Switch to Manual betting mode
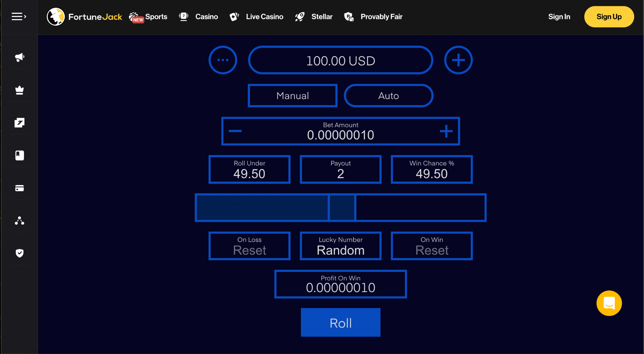The image size is (644, 354). tap(292, 96)
